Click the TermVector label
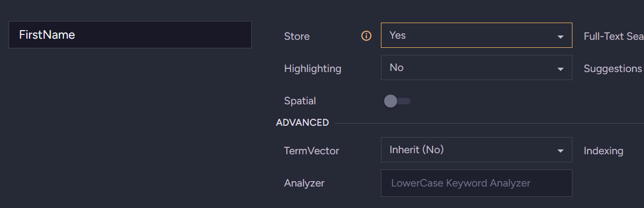The height and width of the screenshot is (208, 644). point(312,151)
